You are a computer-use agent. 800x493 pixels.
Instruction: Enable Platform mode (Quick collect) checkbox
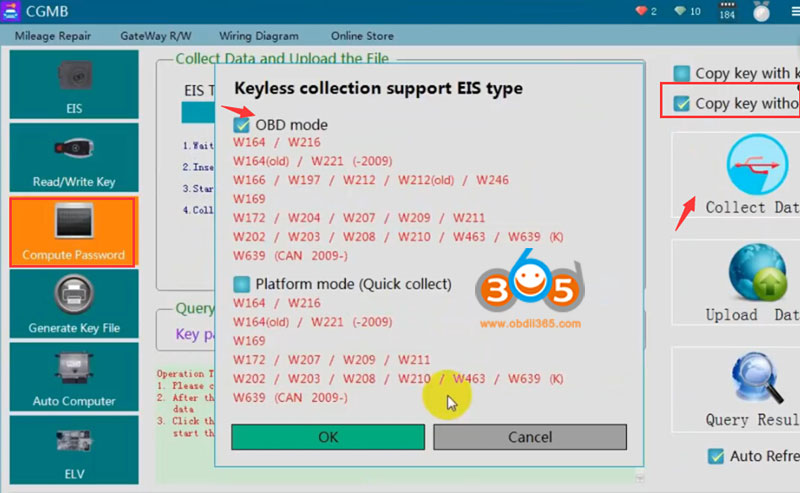[241, 285]
